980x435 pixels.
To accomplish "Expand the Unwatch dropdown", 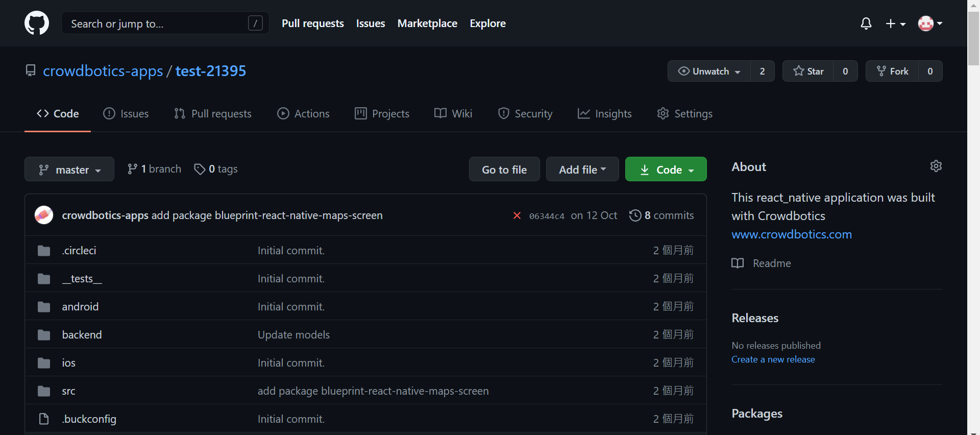I will (x=709, y=71).
